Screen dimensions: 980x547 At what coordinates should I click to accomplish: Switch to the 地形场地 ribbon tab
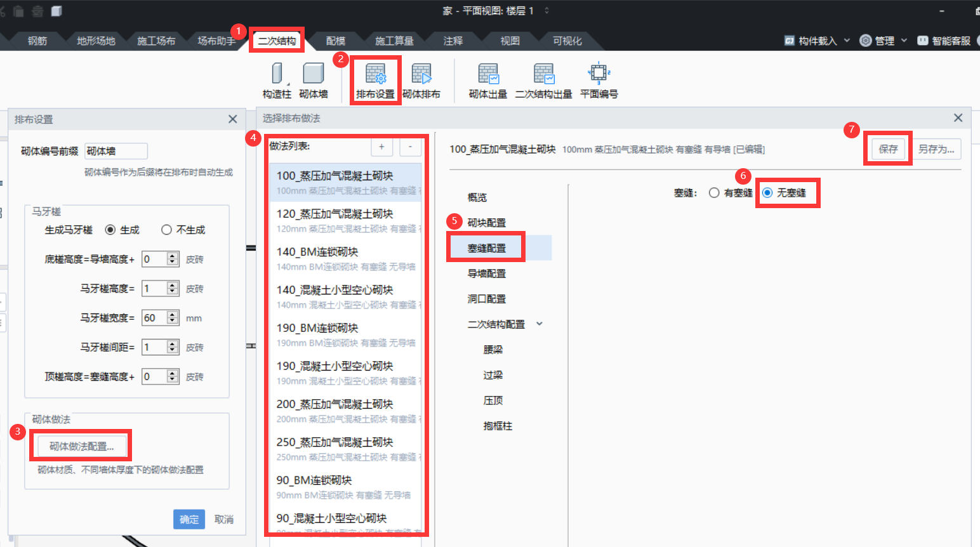coord(96,41)
